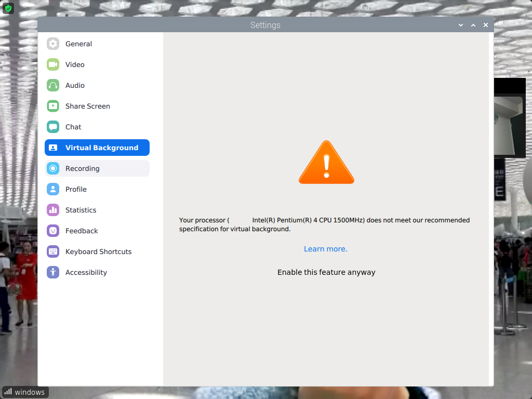The width and height of the screenshot is (532, 399).
Task: Click the signal bars icon beside windows
Action: click(x=8, y=392)
